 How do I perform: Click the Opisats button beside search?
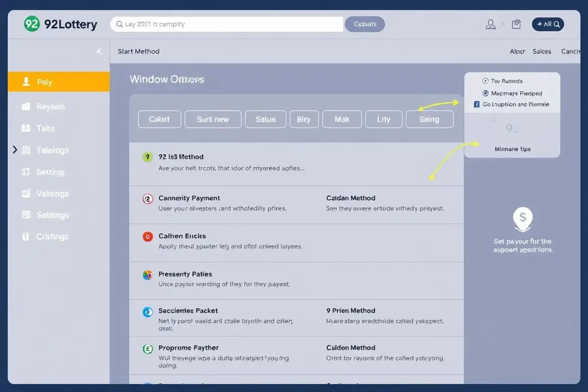[x=364, y=24]
